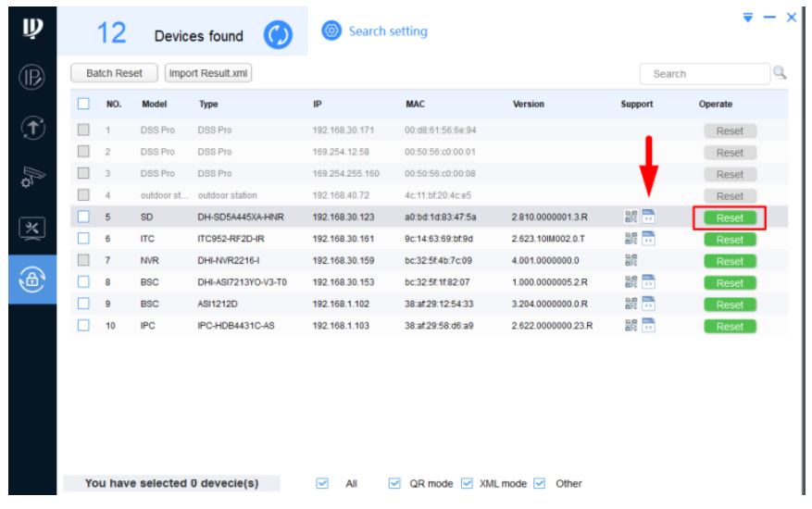Screen dimensions: 812x509
Task: Click QR code support icon for SD device
Action: click(631, 217)
